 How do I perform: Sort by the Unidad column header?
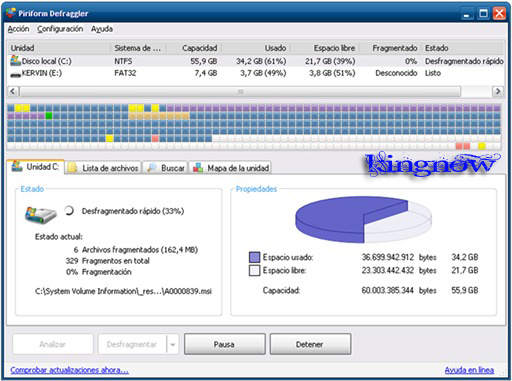coord(59,48)
